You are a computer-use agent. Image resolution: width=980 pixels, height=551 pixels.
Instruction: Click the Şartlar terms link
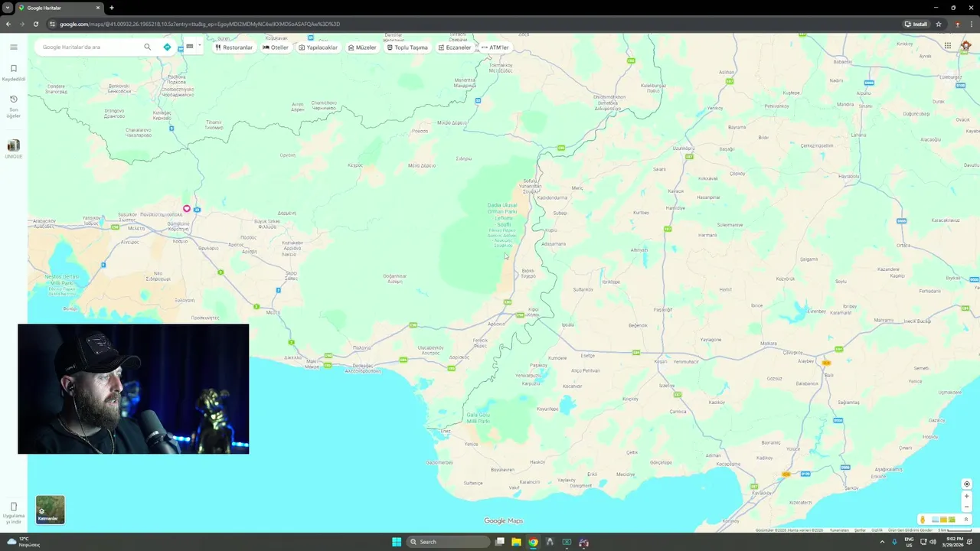tap(860, 530)
